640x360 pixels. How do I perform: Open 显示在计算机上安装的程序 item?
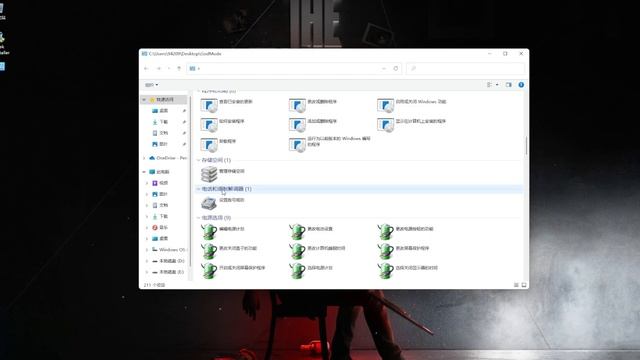click(412, 124)
